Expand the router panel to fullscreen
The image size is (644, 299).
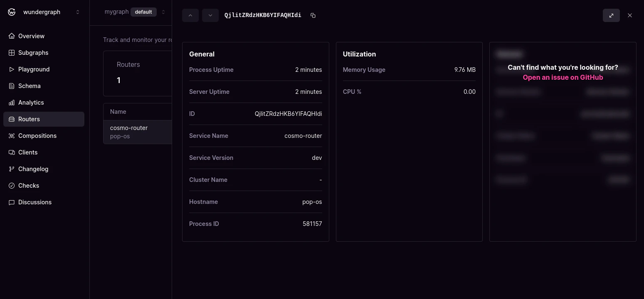coord(611,15)
